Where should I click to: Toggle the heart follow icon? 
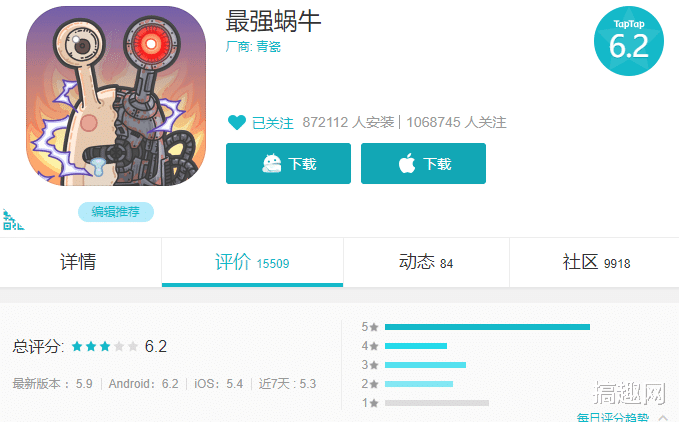tap(237, 122)
